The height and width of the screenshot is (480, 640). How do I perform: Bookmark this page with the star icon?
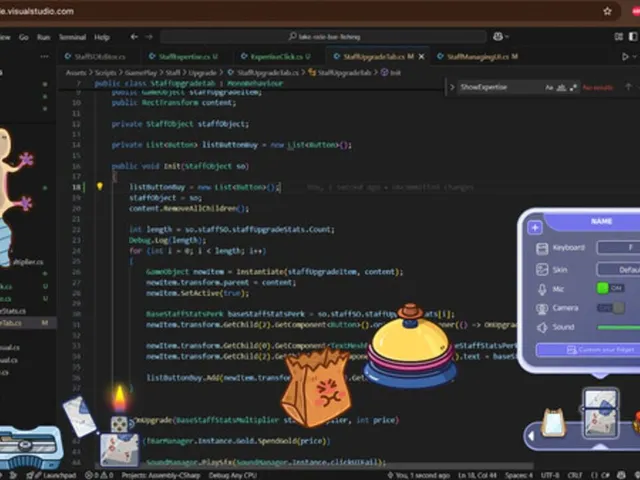click(607, 11)
